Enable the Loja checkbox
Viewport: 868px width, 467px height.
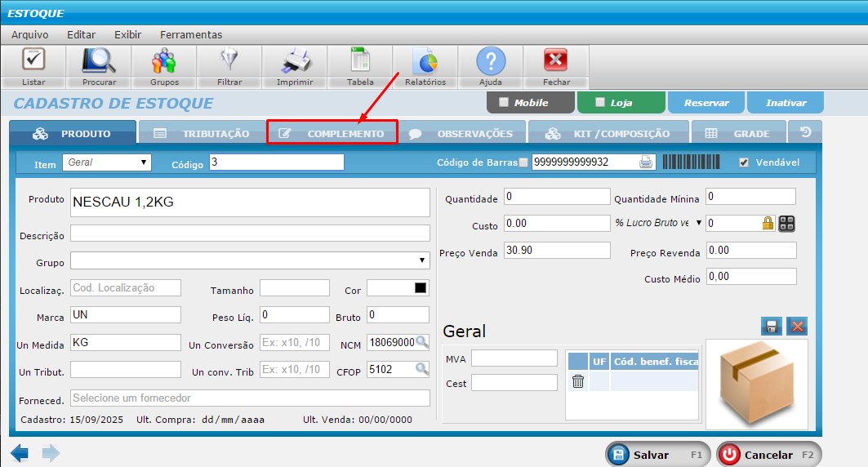[600, 103]
